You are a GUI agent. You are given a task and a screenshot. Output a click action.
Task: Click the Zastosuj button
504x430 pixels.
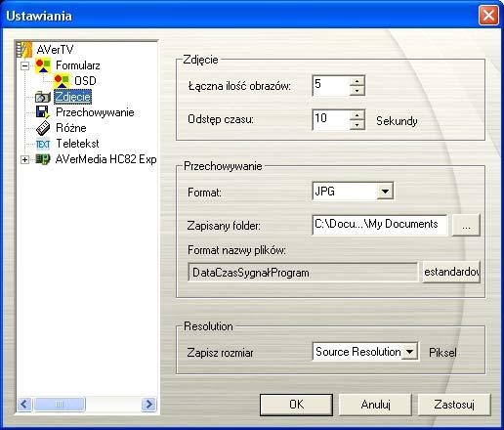[x=454, y=405]
